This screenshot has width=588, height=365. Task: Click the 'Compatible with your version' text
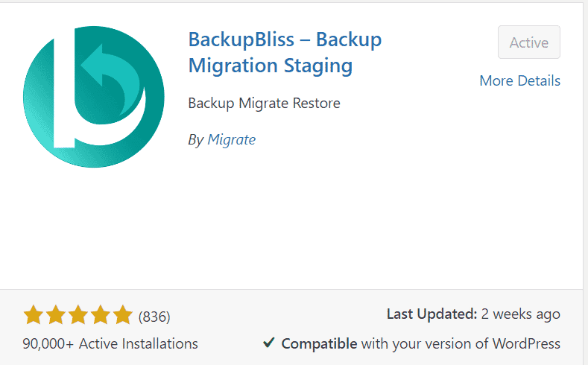(421, 343)
